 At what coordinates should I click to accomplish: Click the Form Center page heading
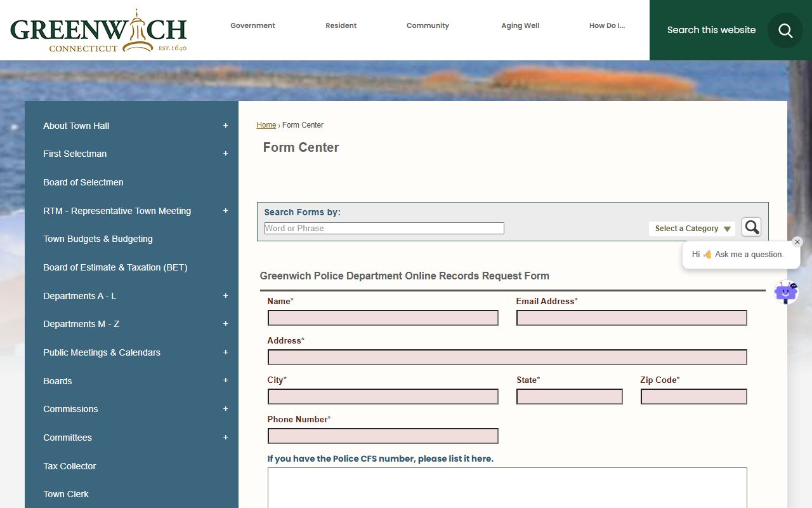tap(301, 147)
